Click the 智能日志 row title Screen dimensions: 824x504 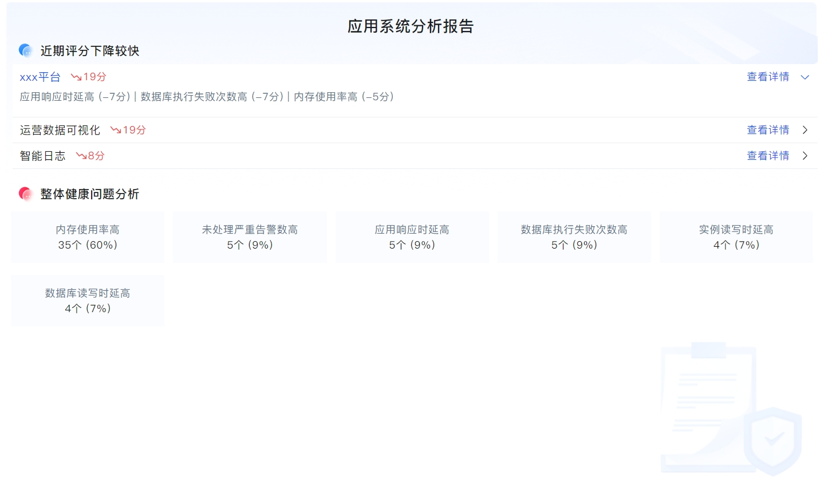point(42,156)
